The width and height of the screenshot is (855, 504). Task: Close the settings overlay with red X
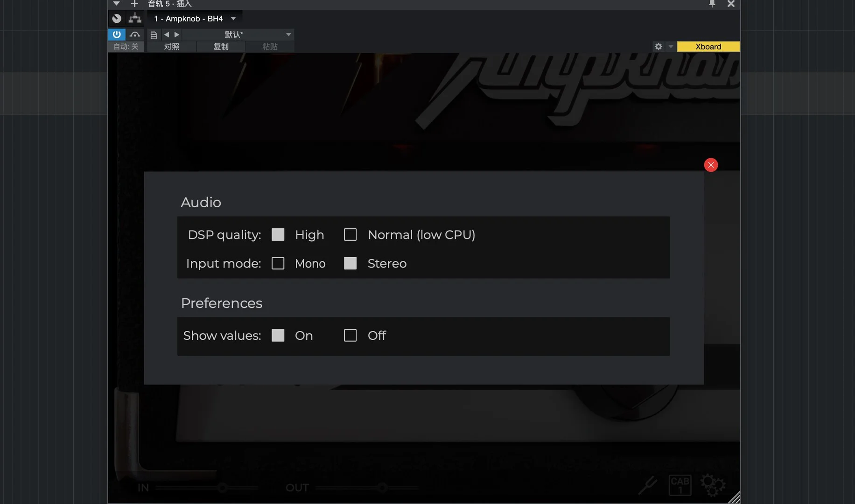[710, 165]
